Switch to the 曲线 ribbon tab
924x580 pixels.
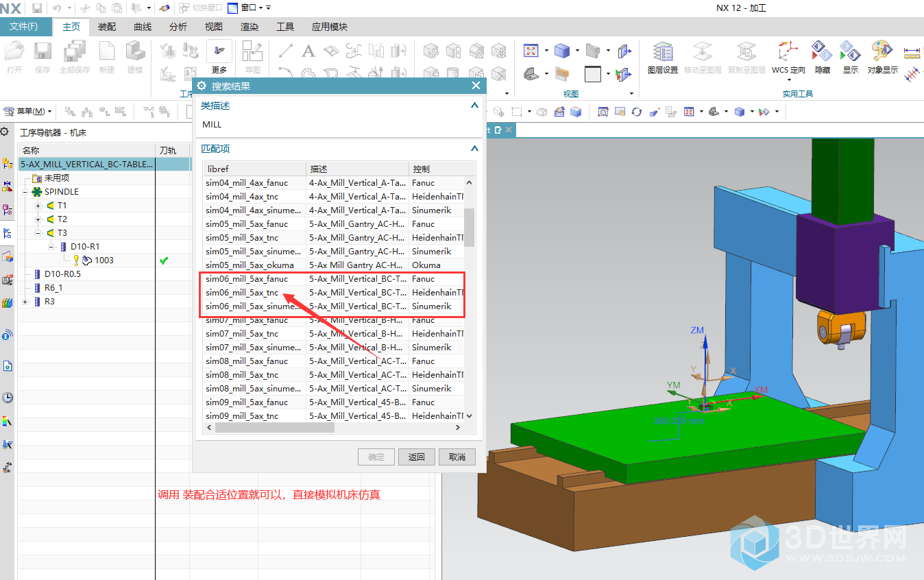(x=143, y=27)
